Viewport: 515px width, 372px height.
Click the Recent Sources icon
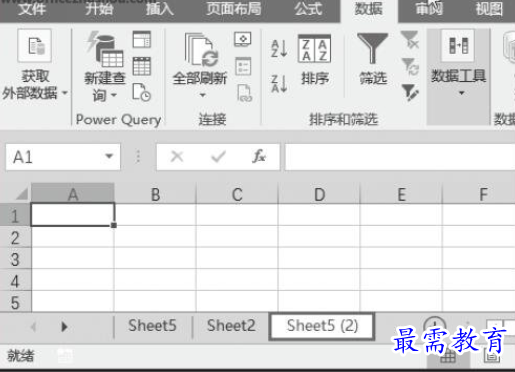[x=142, y=92]
